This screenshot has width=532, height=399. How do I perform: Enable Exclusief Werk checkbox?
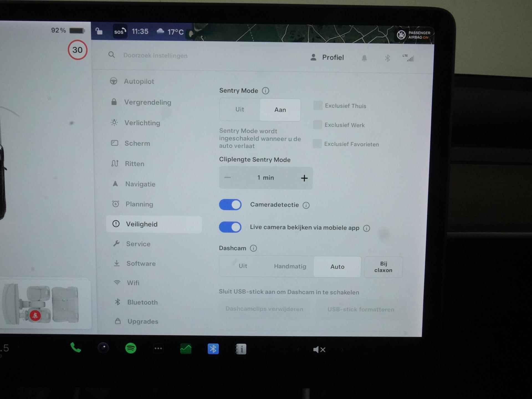click(x=317, y=124)
